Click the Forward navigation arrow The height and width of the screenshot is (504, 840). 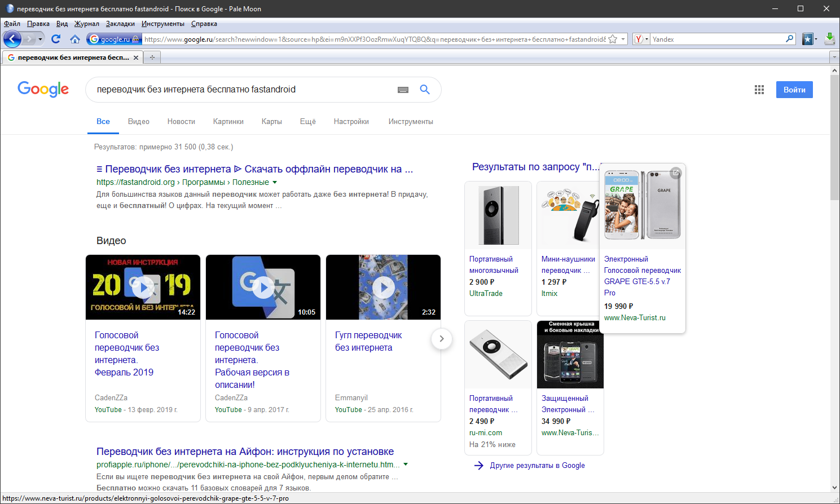click(29, 39)
